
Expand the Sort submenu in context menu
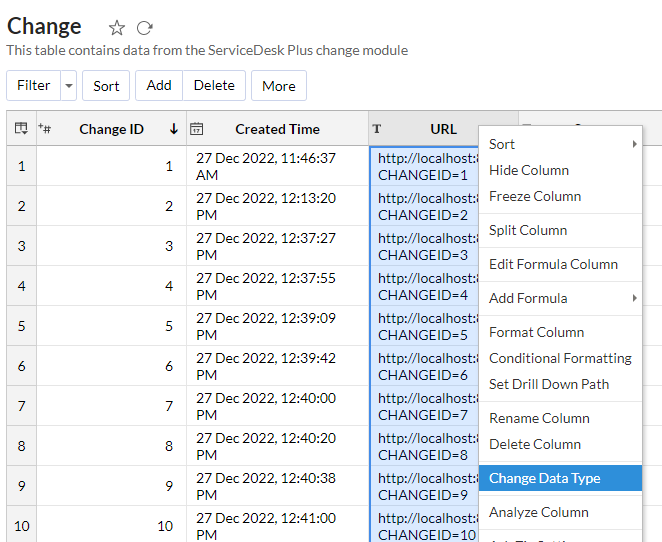635,145
